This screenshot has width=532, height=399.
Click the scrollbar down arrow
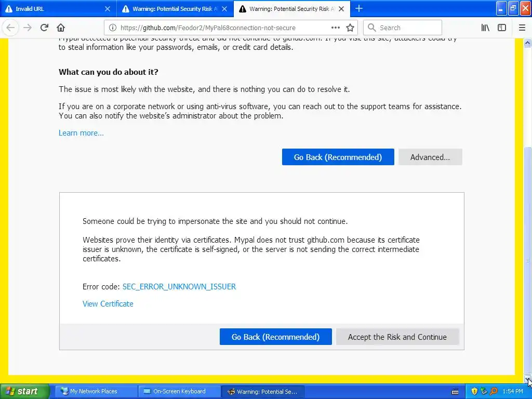coord(528,378)
